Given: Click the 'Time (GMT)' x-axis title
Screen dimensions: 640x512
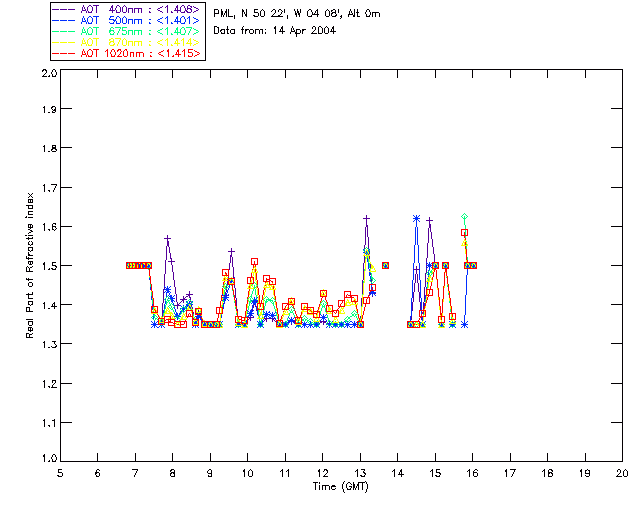Looking at the screenshot, I should pyautogui.click(x=340, y=487).
